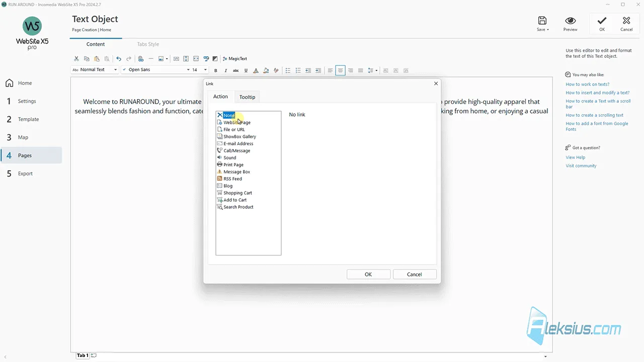Toggle center text alignment
Viewport: 644px width, 362px height.
[x=341, y=70]
